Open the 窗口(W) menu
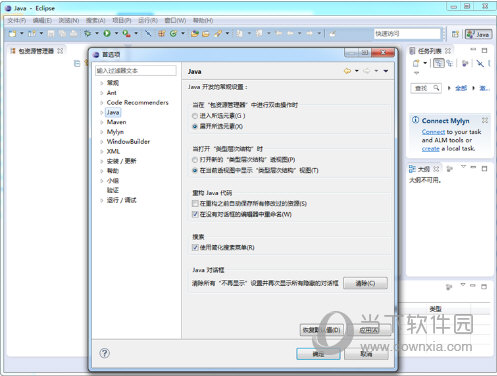Image resolution: width=497 pixels, height=376 pixels. tap(175, 21)
